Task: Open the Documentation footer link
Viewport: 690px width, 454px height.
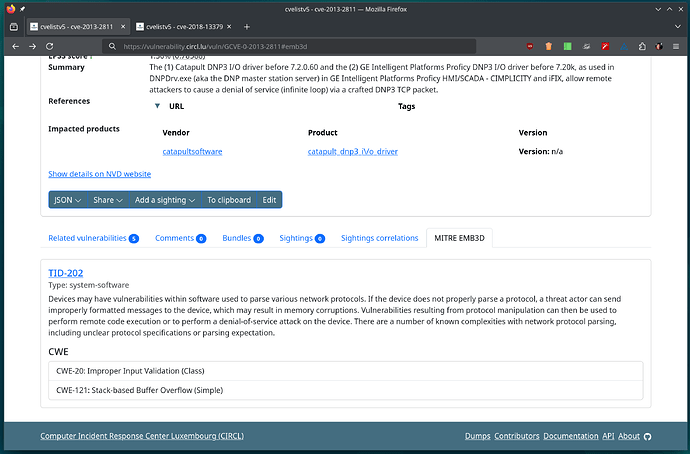Action: coord(571,436)
